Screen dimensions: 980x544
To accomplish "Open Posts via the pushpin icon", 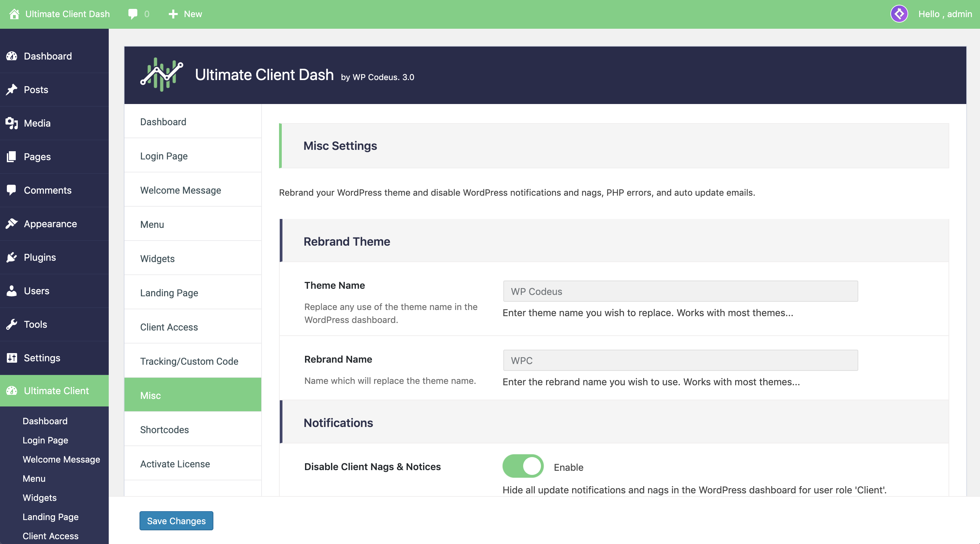I will (x=12, y=89).
